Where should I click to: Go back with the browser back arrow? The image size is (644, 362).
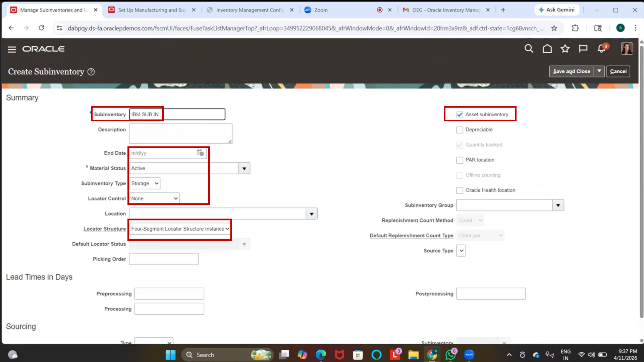click(11, 28)
